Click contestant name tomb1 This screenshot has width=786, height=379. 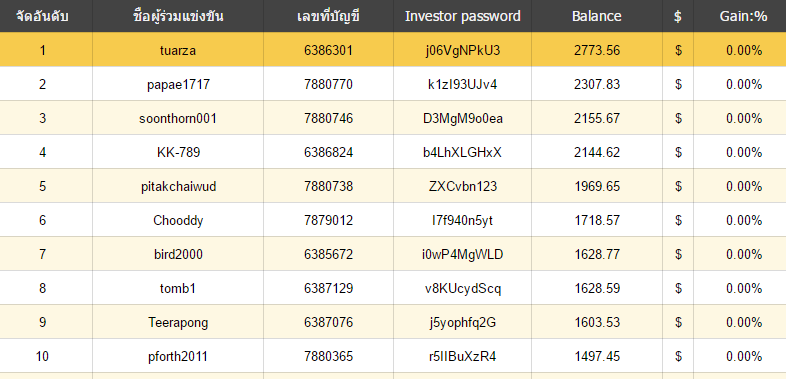(x=178, y=289)
